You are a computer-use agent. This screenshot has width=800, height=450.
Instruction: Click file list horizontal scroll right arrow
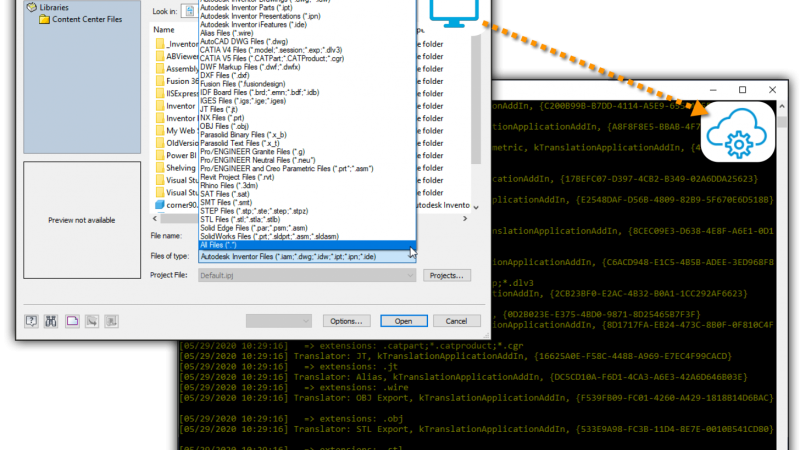[x=465, y=218]
